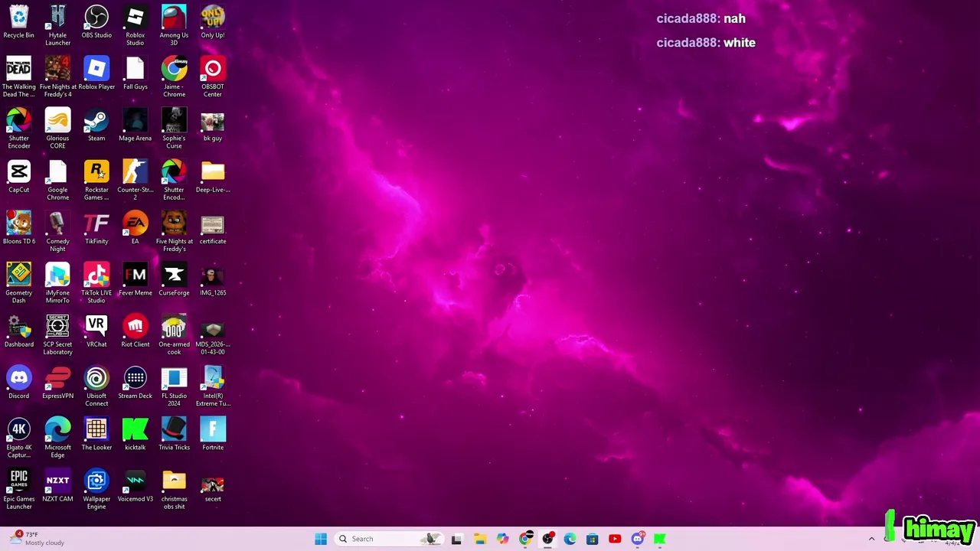Open Five Nights at Freddy's 4 shortcut

coord(57,77)
